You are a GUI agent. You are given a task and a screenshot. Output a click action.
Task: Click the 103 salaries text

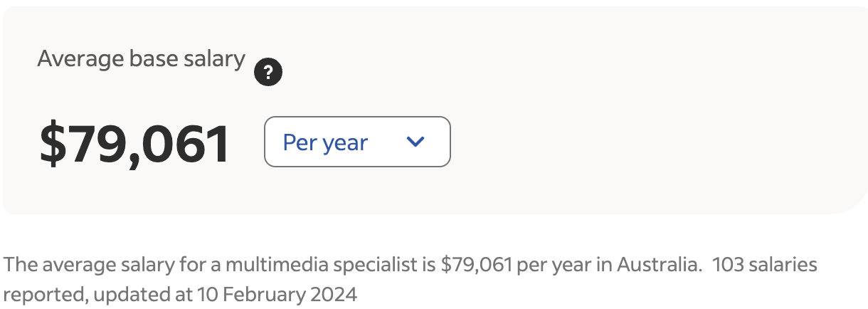point(764,266)
